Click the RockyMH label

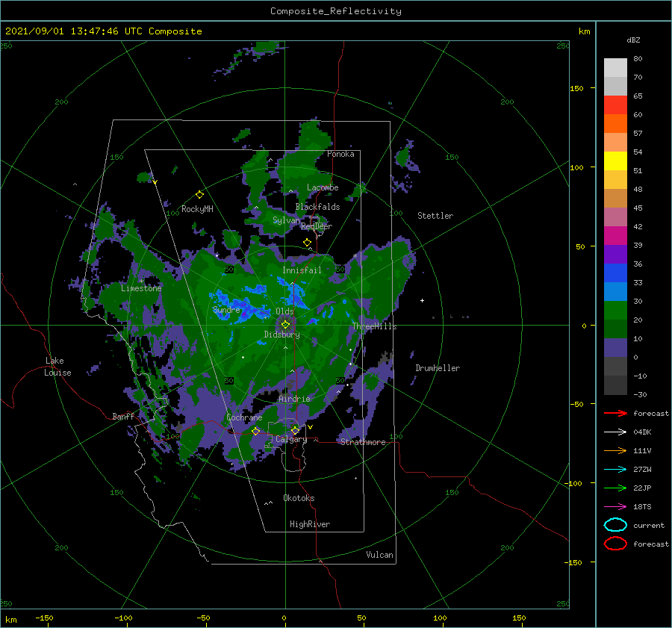(x=197, y=209)
